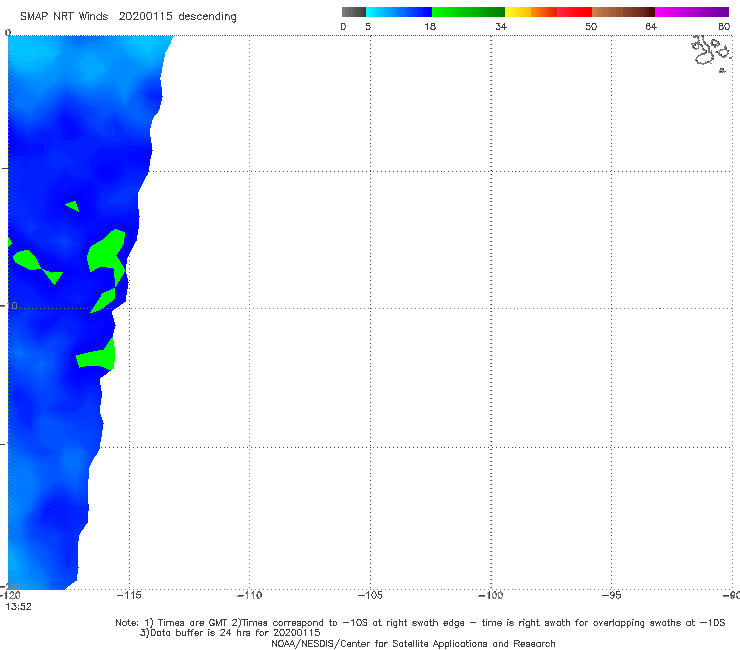This screenshot has height=650, width=740.
Task: Click the swath time stamp '13:52'
Action: (x=18, y=607)
